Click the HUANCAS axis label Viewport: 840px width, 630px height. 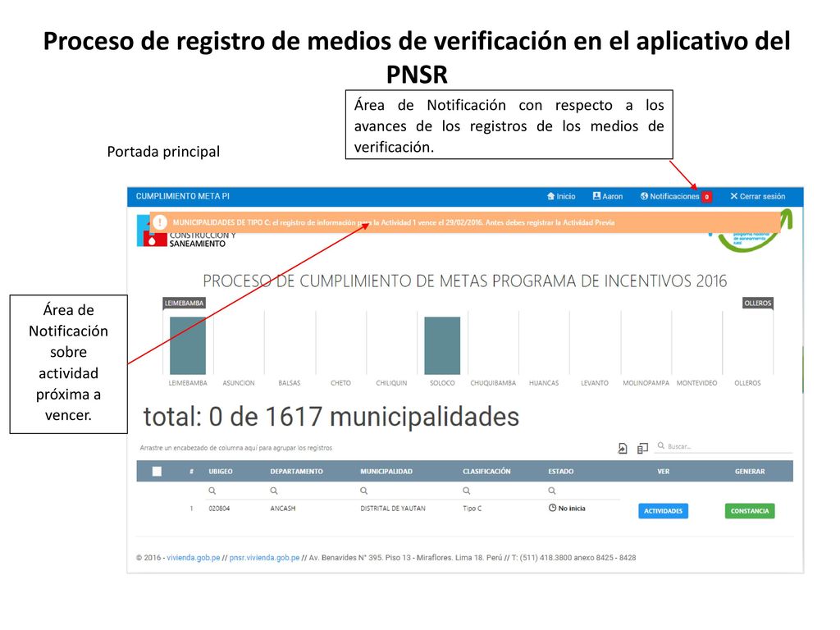(x=544, y=383)
